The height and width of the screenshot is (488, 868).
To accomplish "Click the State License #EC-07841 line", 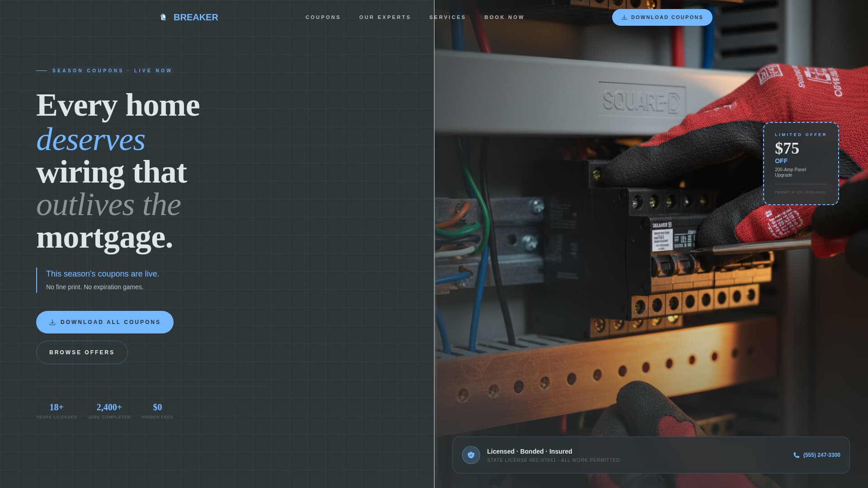I will pyautogui.click(x=553, y=460).
